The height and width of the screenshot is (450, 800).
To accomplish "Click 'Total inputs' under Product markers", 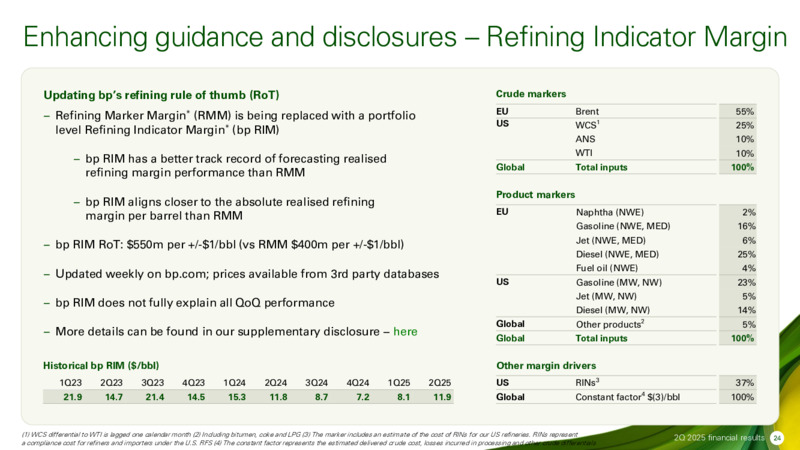I will pos(601,338).
